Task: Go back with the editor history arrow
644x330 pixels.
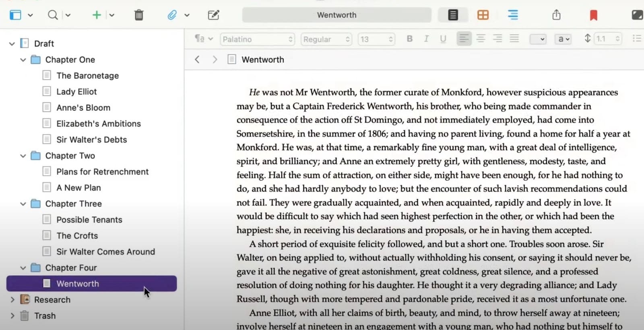Action: [x=197, y=60]
